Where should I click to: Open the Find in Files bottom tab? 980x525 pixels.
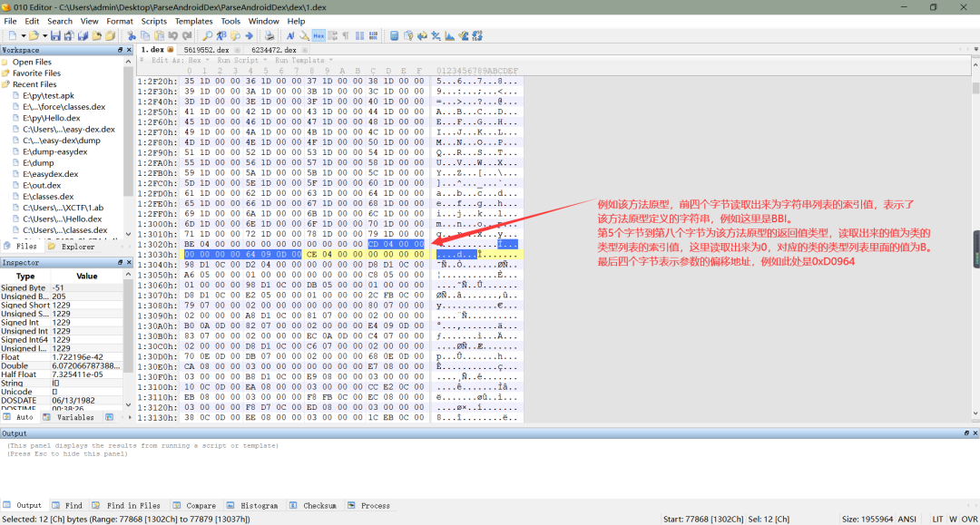point(126,506)
